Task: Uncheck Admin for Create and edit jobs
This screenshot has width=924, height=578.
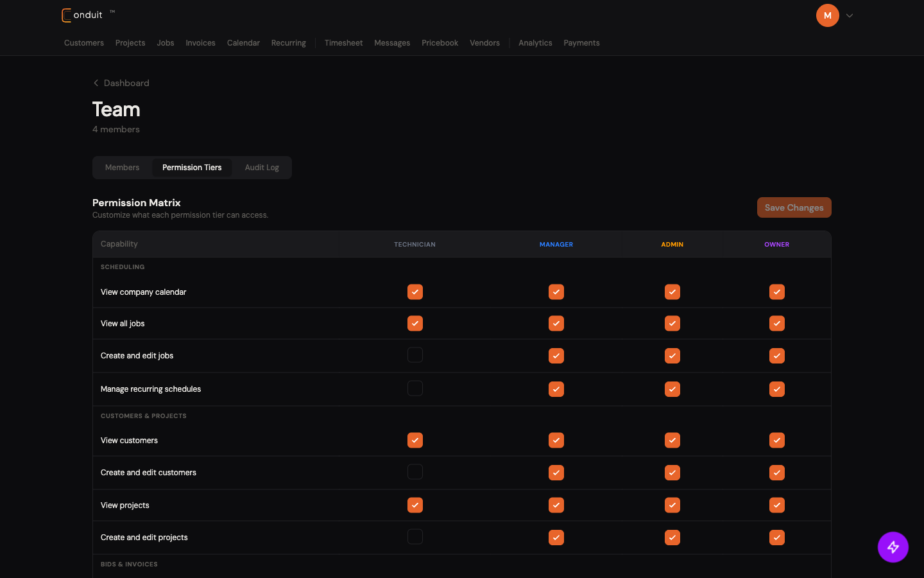Action: pos(672,356)
